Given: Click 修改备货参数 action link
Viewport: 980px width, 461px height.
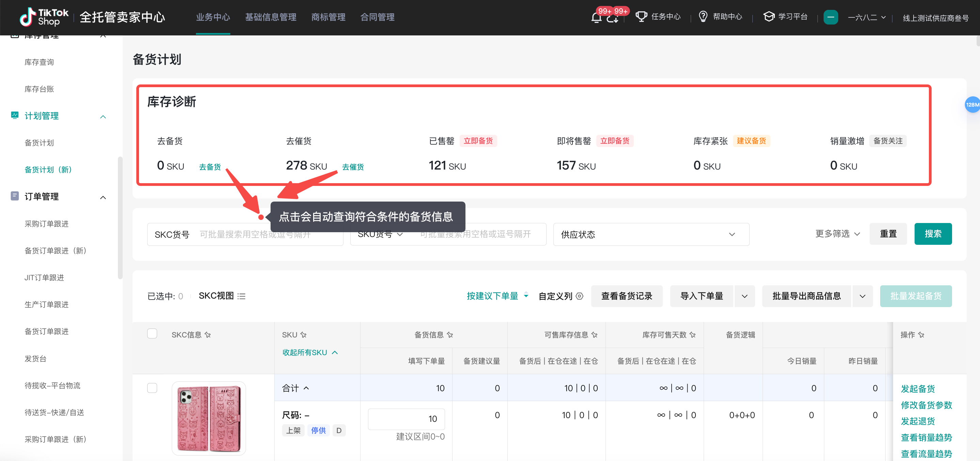Looking at the screenshot, I should 927,405.
